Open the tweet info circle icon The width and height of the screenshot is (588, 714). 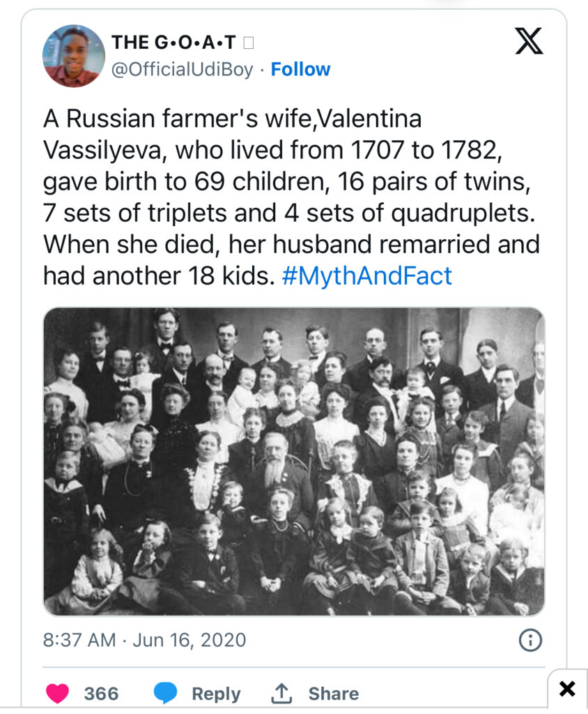pyautogui.click(x=531, y=640)
